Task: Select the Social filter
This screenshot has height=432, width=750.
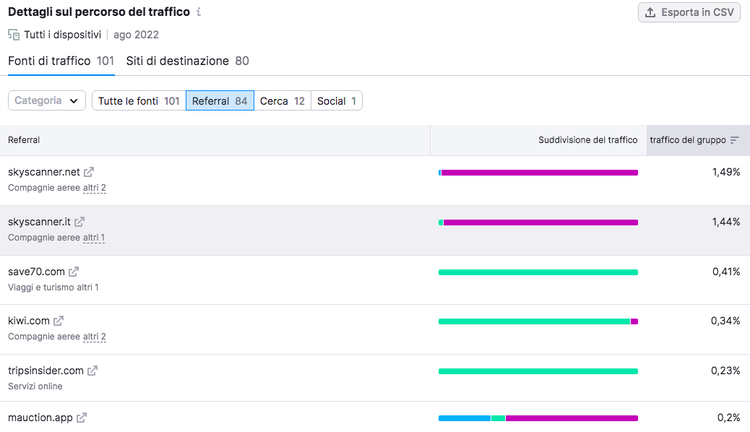Action: [337, 101]
